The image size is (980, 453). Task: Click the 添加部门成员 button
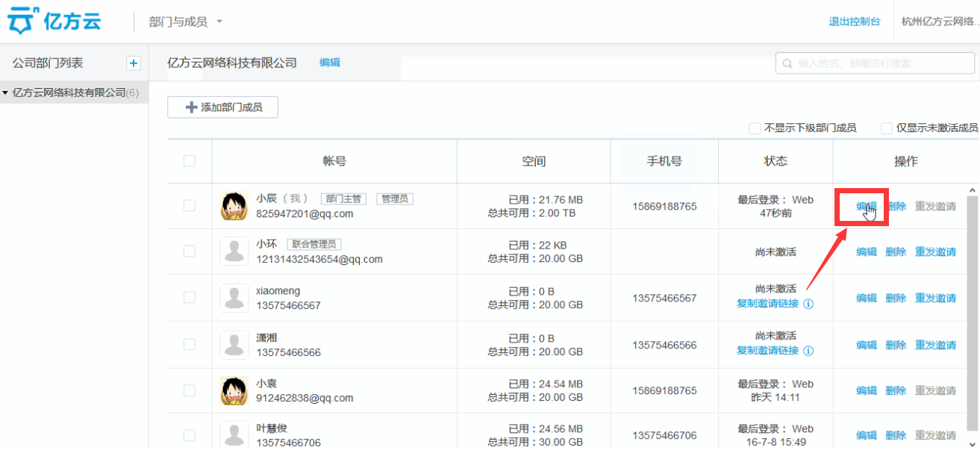click(222, 107)
